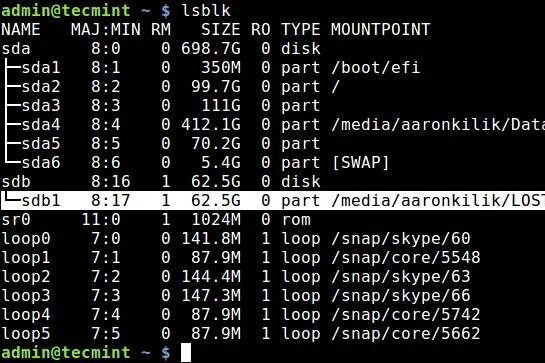Screen dimensions: 545x363
Task: Click the /snap/skype/60 mountpoint
Action: 401,239
